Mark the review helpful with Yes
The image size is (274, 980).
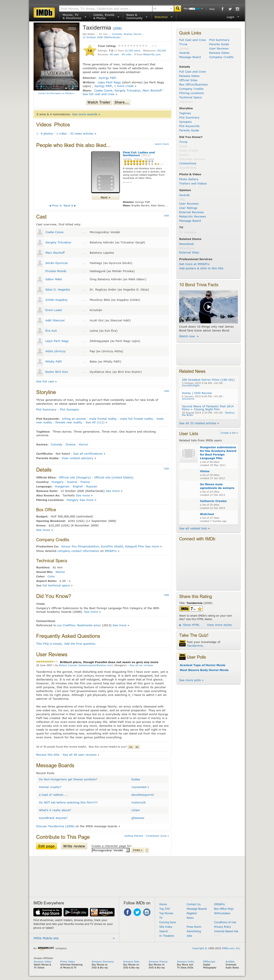coord(130,746)
